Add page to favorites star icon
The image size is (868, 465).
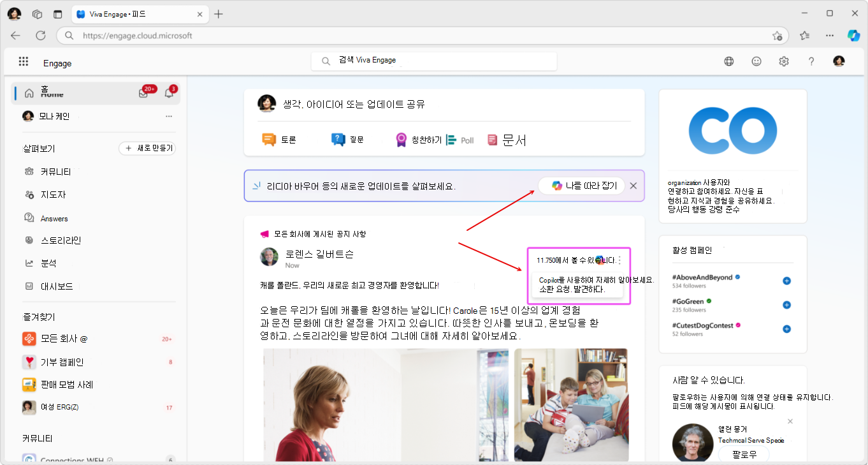tap(777, 36)
